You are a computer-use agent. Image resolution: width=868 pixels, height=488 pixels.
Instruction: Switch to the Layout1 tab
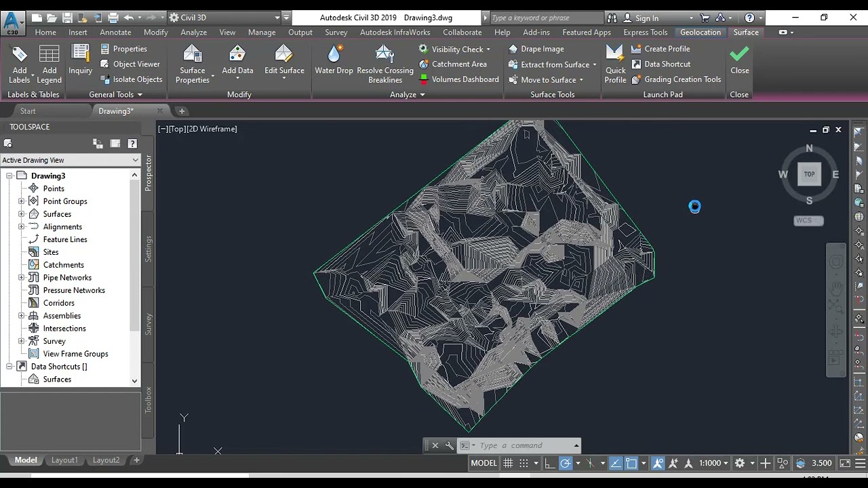point(64,460)
